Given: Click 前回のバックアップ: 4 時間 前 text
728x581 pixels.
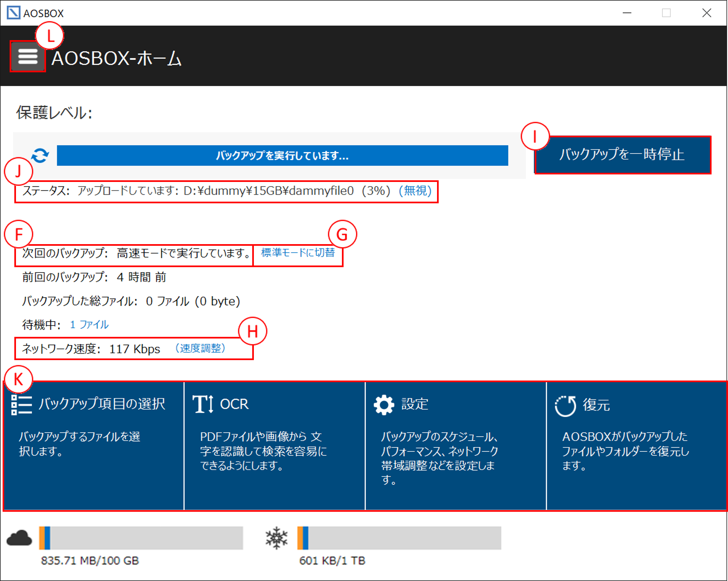Looking at the screenshot, I should (x=94, y=277).
